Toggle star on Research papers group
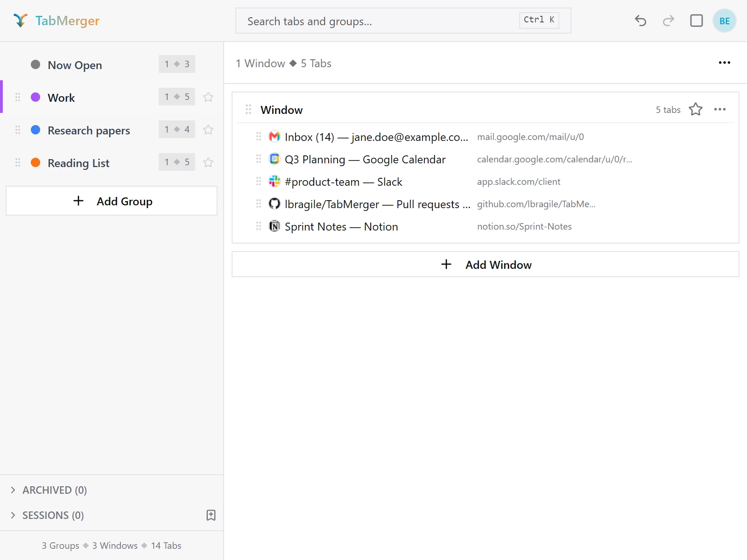Viewport: 747px width, 560px height. (x=208, y=130)
